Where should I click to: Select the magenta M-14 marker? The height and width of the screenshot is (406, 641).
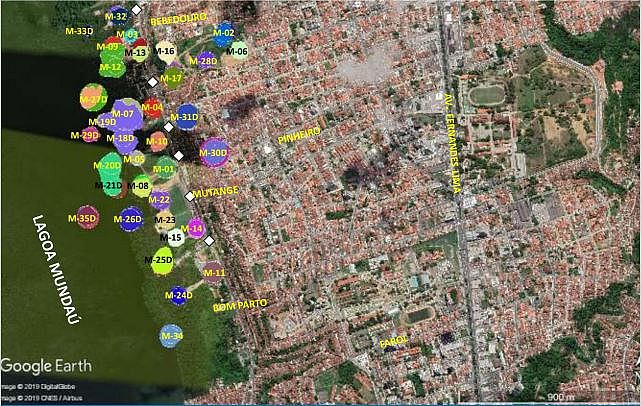[x=196, y=229]
